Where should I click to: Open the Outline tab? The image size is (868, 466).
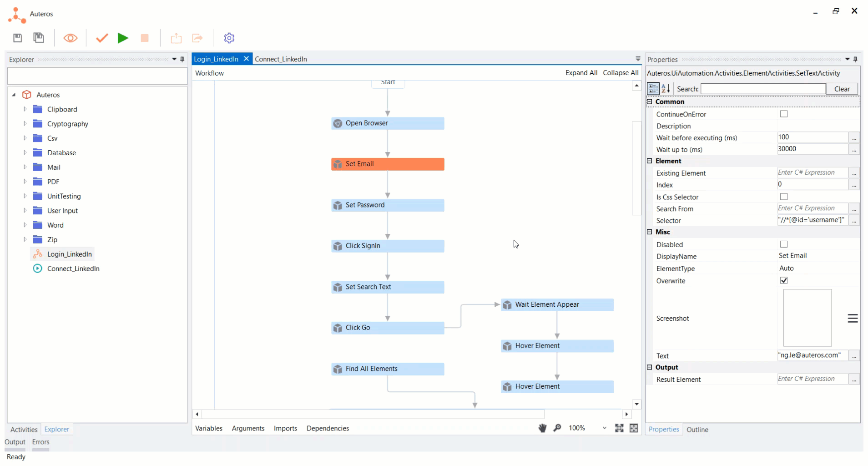pyautogui.click(x=697, y=430)
